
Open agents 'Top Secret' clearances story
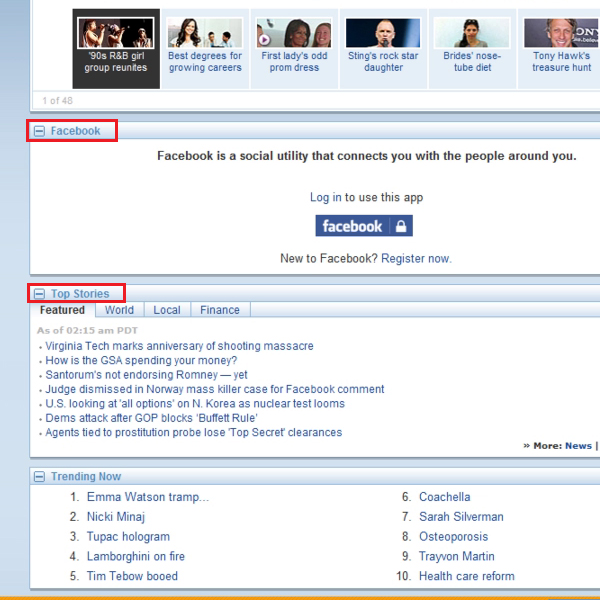[194, 432]
